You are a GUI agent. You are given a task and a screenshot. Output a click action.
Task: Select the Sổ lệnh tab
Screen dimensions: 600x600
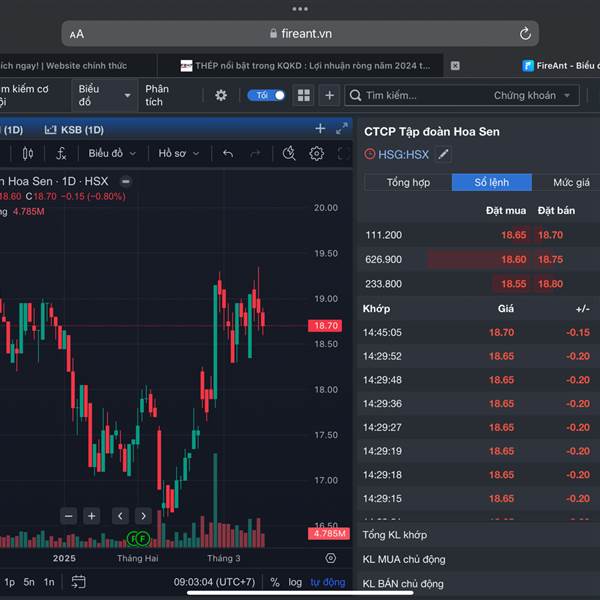tap(492, 183)
